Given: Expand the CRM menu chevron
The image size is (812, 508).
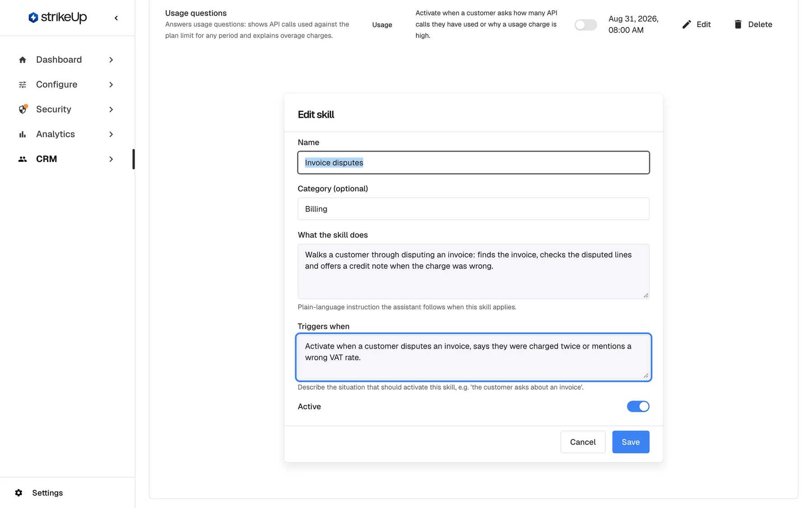Looking at the screenshot, I should pos(111,159).
